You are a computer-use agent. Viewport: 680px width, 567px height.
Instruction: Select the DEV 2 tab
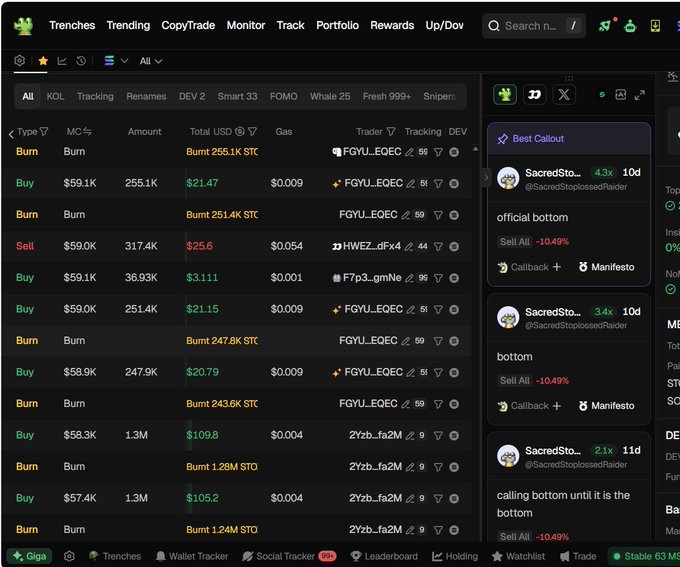click(192, 96)
